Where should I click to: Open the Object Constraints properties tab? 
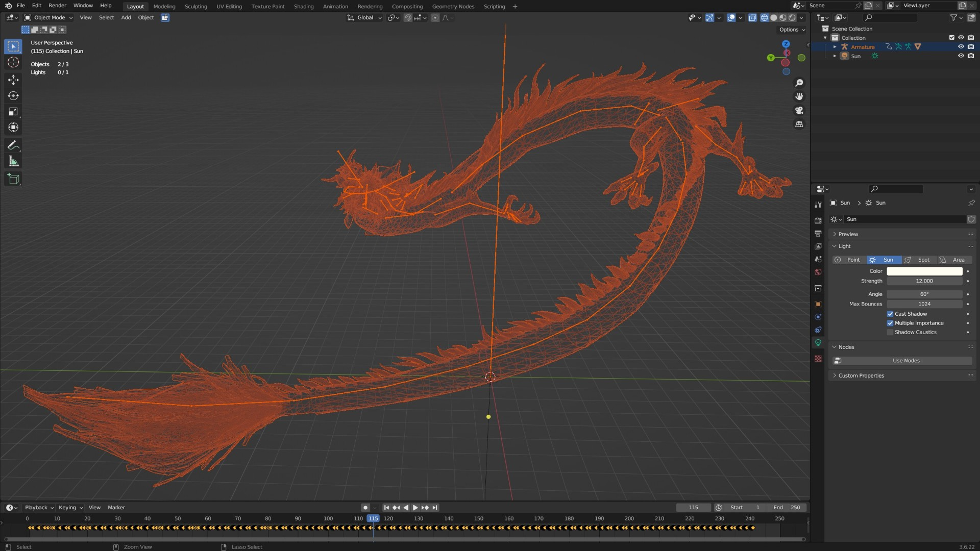click(x=818, y=330)
